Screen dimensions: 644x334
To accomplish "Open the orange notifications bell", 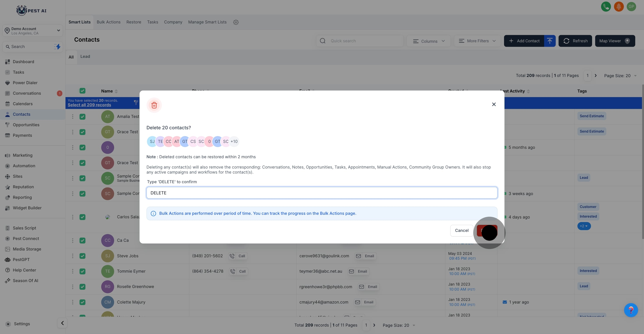I will (619, 7).
